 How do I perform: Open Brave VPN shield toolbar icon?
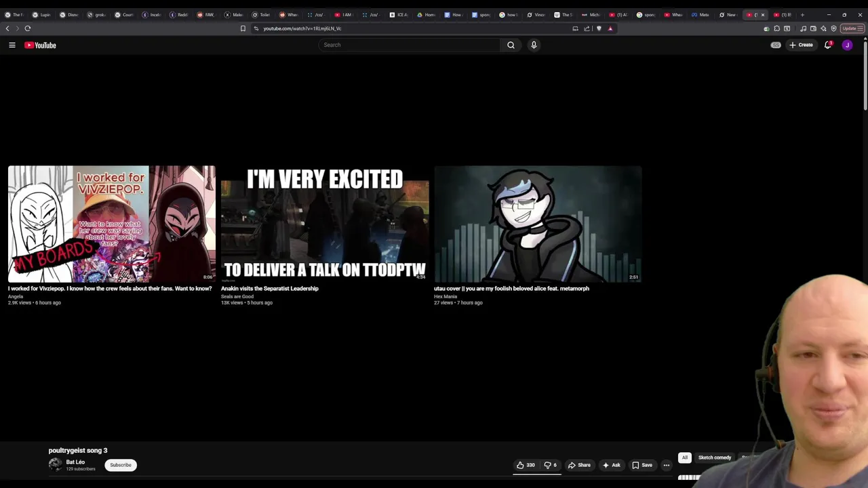click(833, 28)
